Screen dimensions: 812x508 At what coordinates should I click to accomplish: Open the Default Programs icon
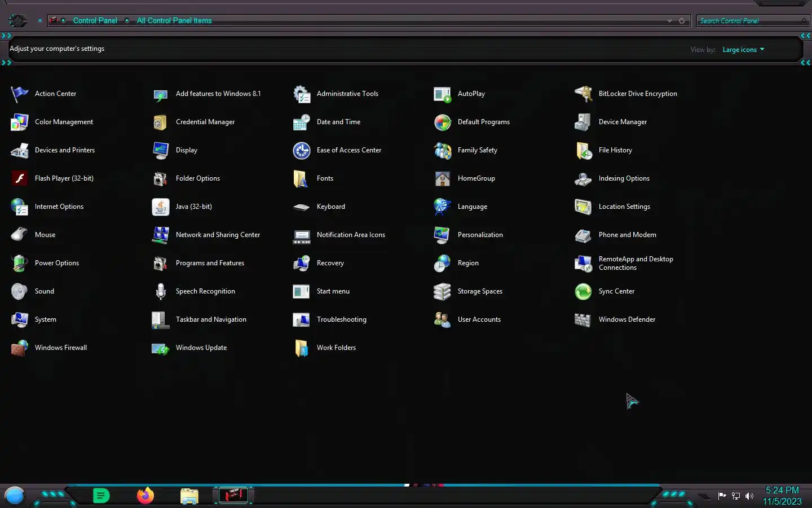(x=443, y=122)
